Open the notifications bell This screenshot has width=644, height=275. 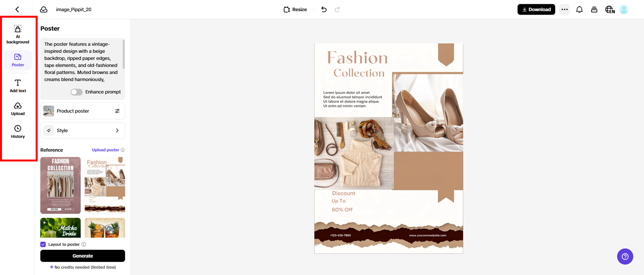pyautogui.click(x=579, y=10)
